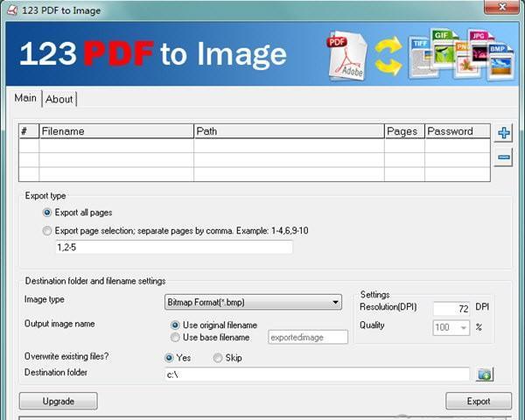Click the Filename column header
This screenshot has width=525, height=420.
[x=116, y=131]
